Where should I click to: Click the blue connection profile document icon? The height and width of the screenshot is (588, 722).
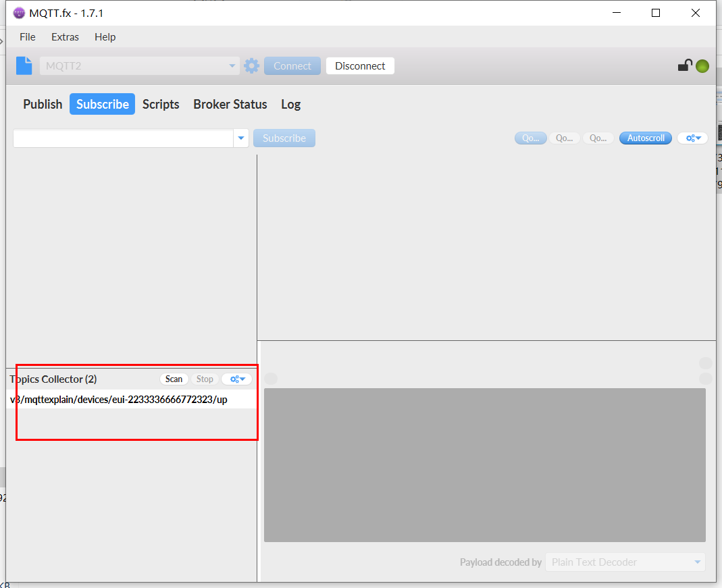click(24, 65)
